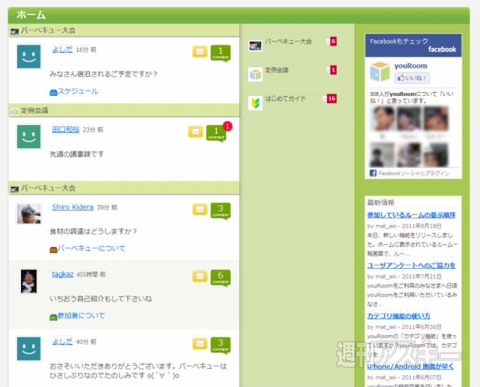Screen dimensions: 480x387
Task: Click the mail icon on Shiro Kidera's post
Action: click(x=200, y=209)
